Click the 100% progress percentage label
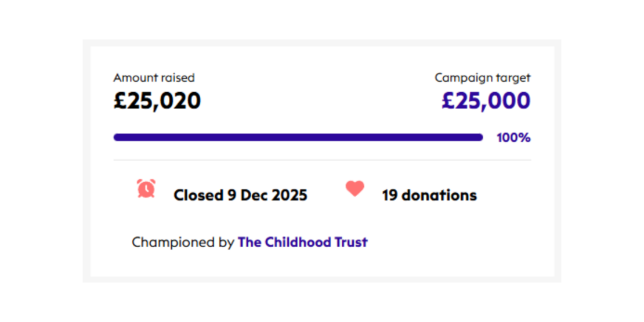This screenshot has height=322, width=644. point(513,138)
